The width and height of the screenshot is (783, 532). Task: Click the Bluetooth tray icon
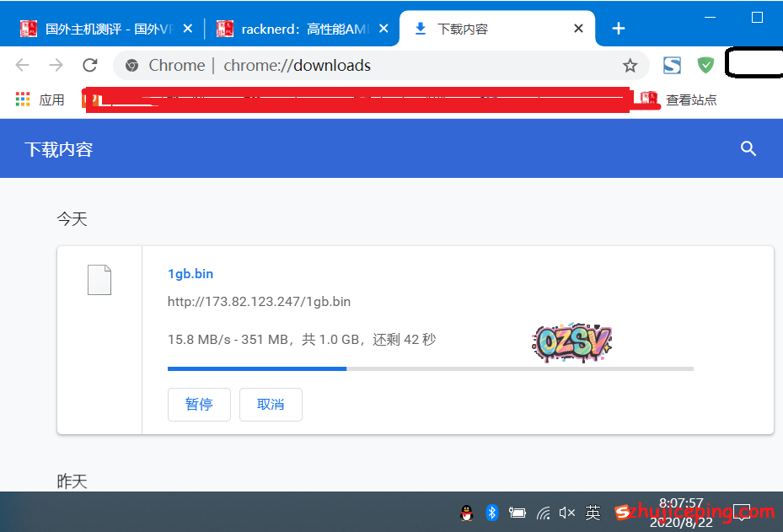point(492,512)
